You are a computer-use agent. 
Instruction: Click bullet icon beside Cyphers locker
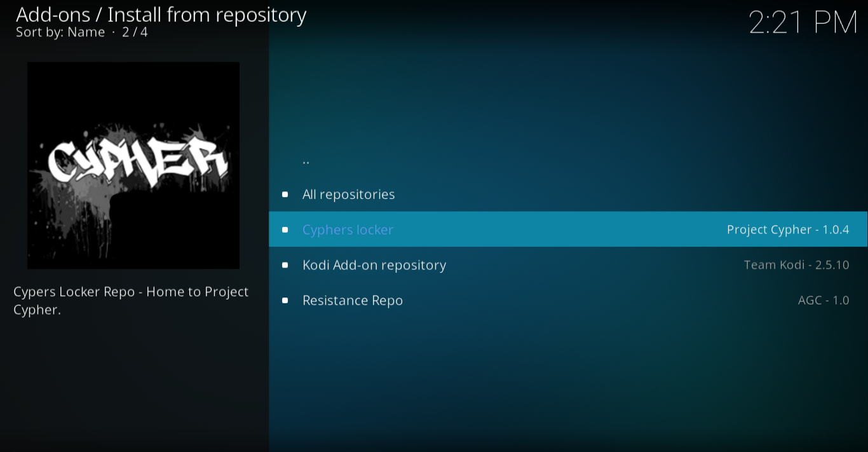[x=285, y=229]
